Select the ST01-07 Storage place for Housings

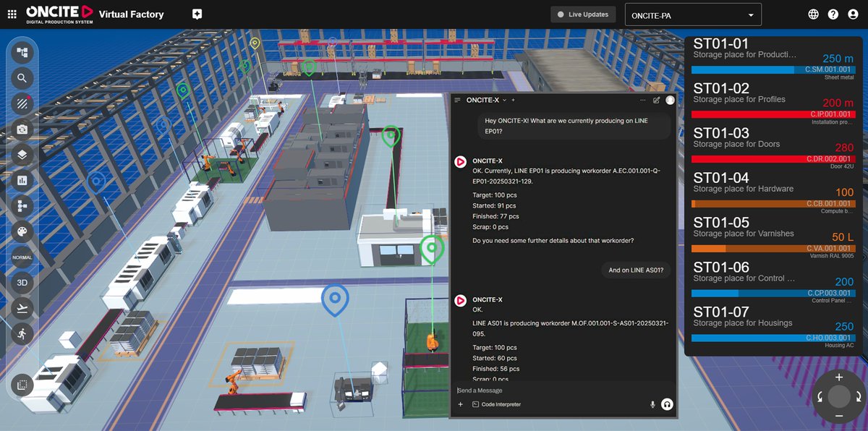pyautogui.click(x=773, y=328)
